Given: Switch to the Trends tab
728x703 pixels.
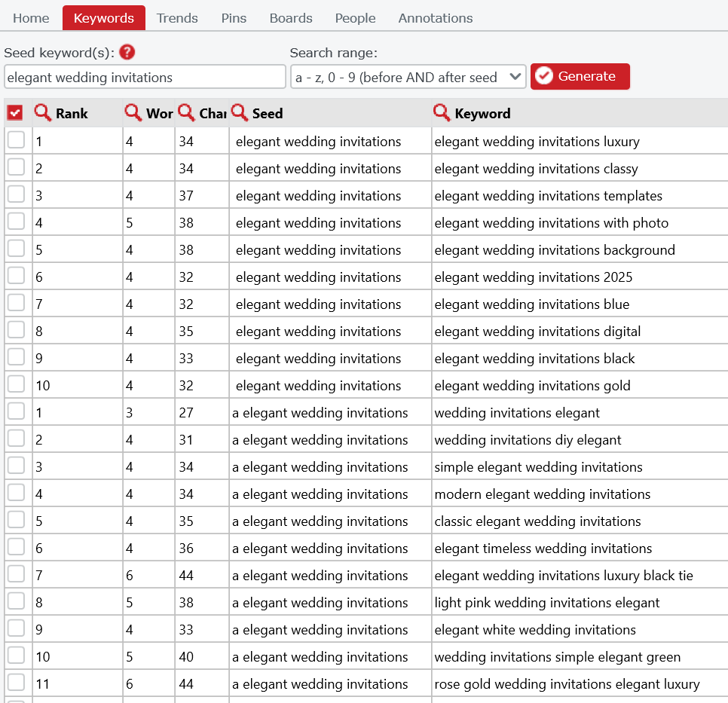Looking at the screenshot, I should coord(177,17).
